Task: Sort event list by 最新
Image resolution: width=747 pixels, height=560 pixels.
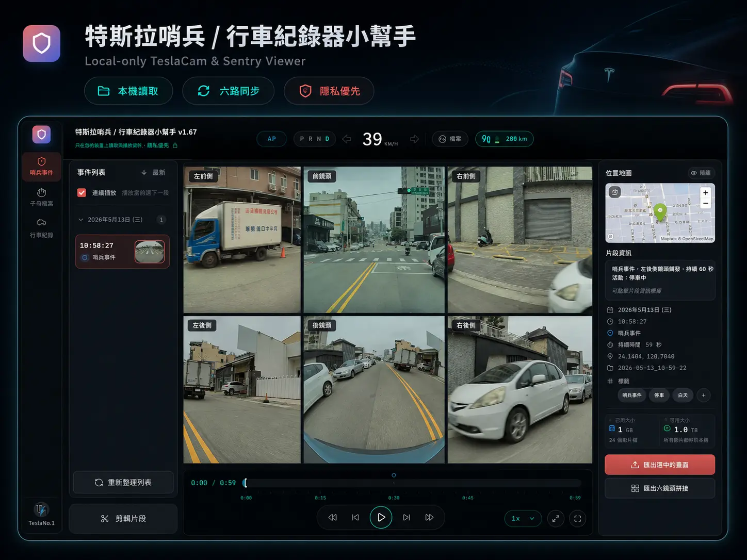Action: [153, 172]
